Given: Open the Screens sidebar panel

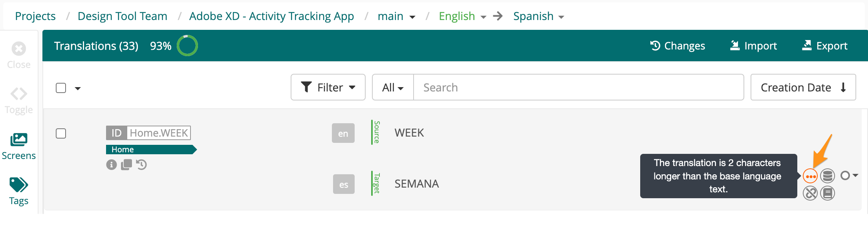Looking at the screenshot, I should pyautogui.click(x=18, y=146).
